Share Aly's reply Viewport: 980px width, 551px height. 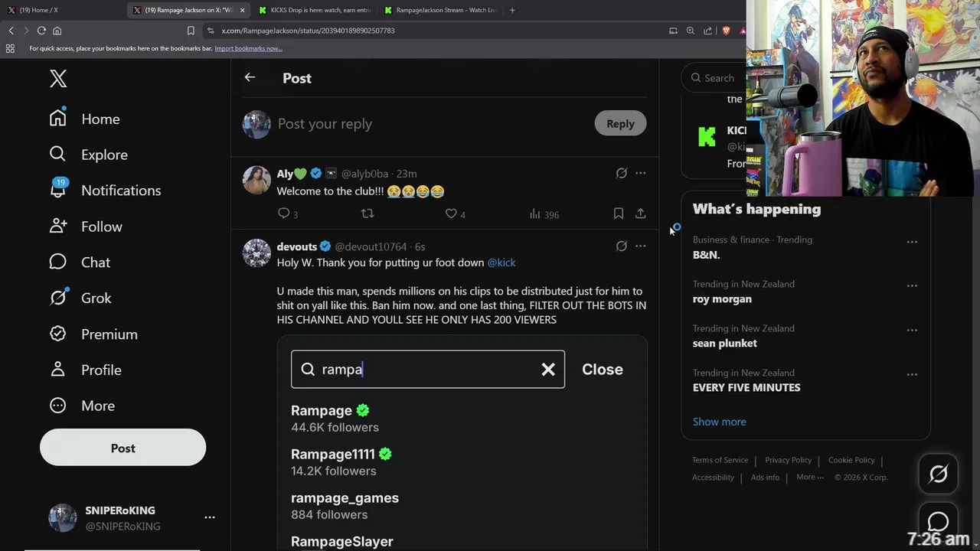(640, 214)
